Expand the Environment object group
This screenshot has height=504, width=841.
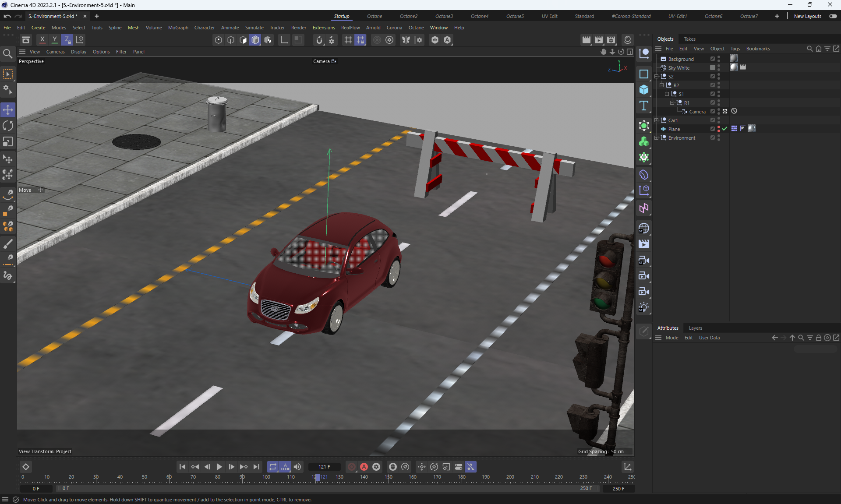tap(657, 137)
